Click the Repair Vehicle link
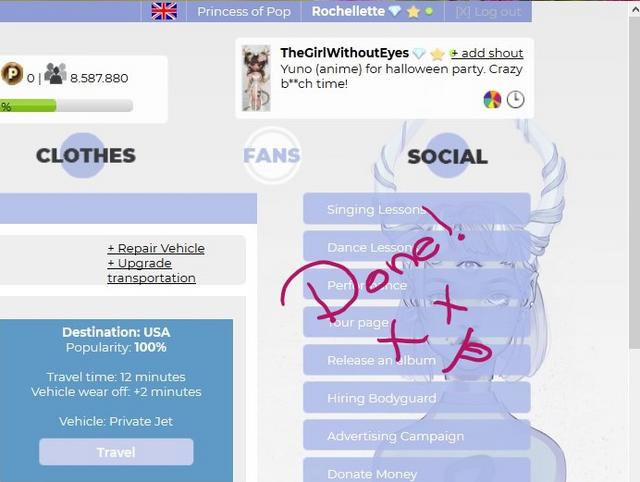This screenshot has width=640, height=482. (x=156, y=248)
